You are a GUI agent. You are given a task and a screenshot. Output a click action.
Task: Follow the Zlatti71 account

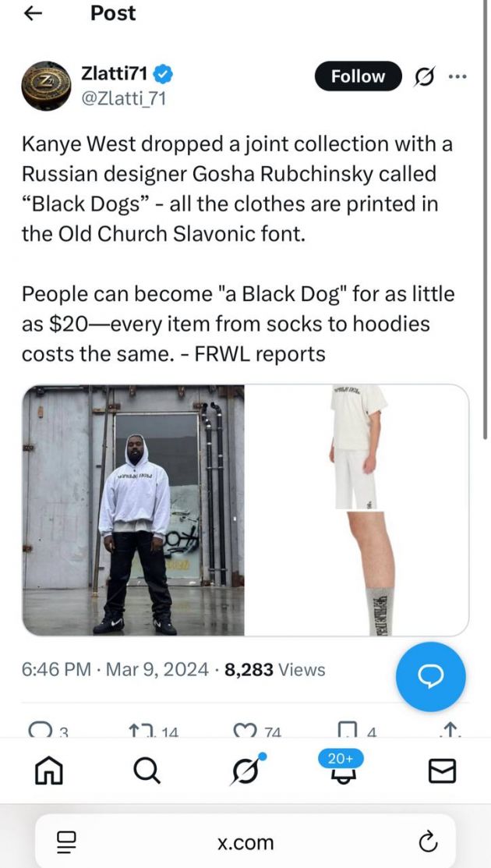[x=358, y=76]
